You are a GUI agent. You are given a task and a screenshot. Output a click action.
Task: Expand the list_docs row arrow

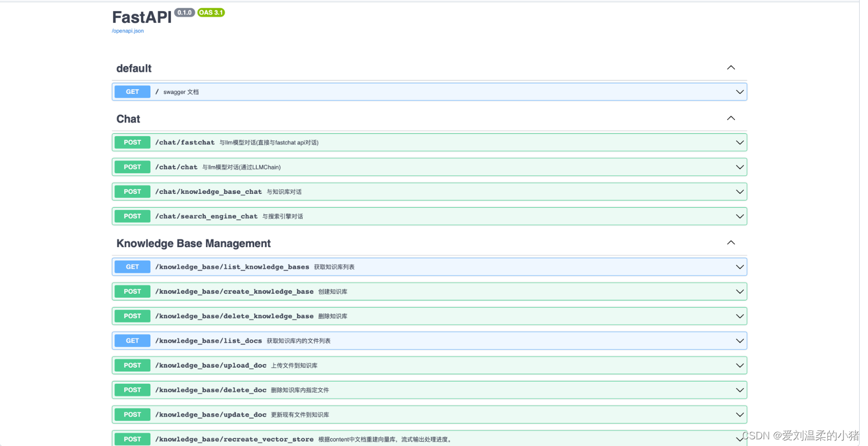click(x=740, y=341)
